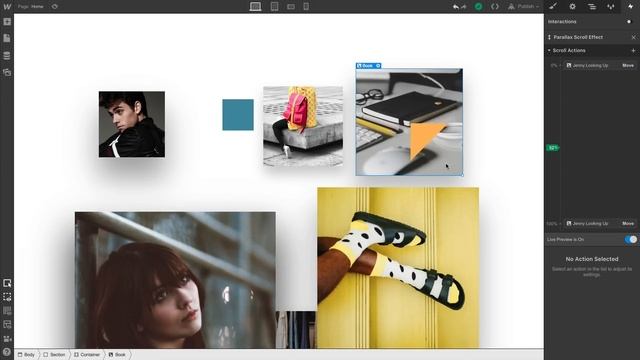Select the bottom Jenny Looking Up Move action
The image size is (640, 360).
coord(600,223)
